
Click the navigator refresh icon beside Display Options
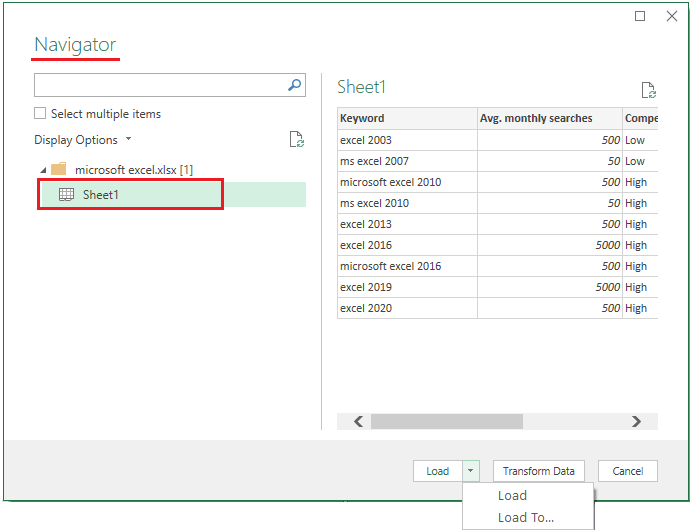point(297,139)
